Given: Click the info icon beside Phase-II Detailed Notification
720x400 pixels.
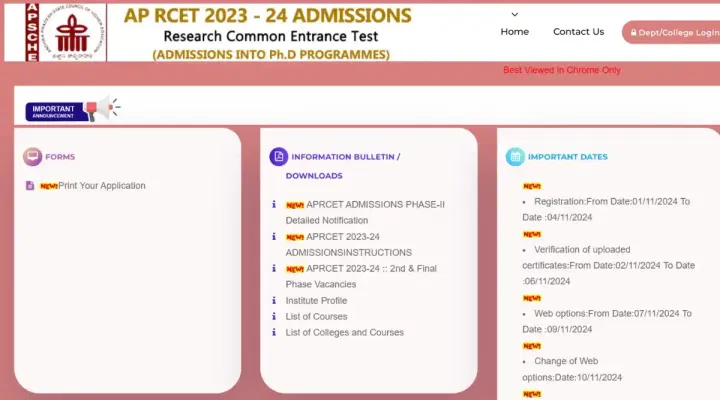Looking at the screenshot, I should [x=274, y=204].
